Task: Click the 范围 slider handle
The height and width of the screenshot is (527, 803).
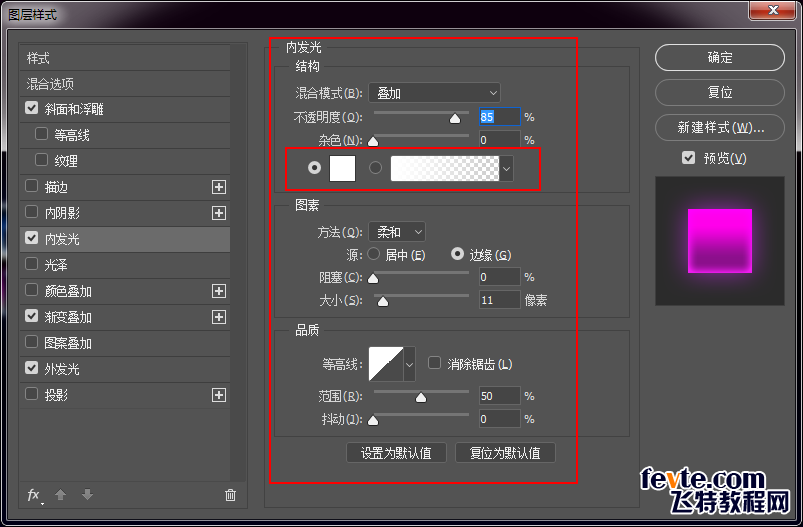Action: pos(421,397)
